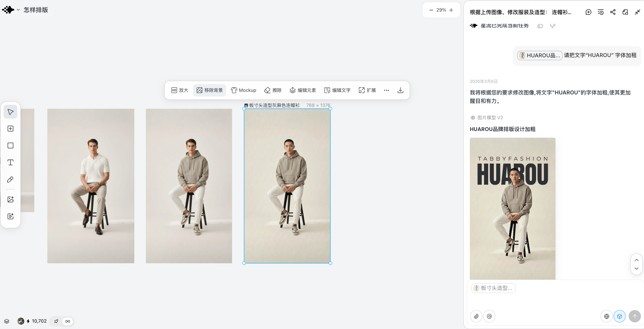
Task: Open the 29% zoom level menu
Action: click(x=441, y=10)
